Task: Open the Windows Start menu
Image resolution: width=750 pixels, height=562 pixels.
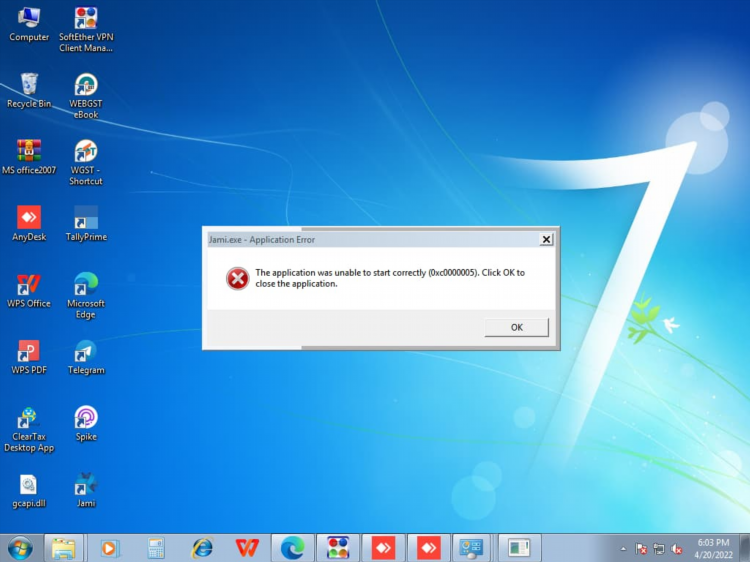Action: click(21, 548)
